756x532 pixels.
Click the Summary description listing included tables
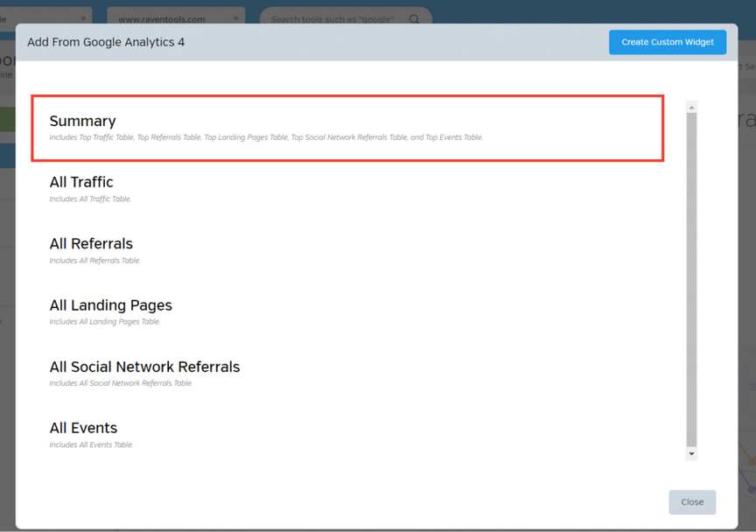pos(266,137)
